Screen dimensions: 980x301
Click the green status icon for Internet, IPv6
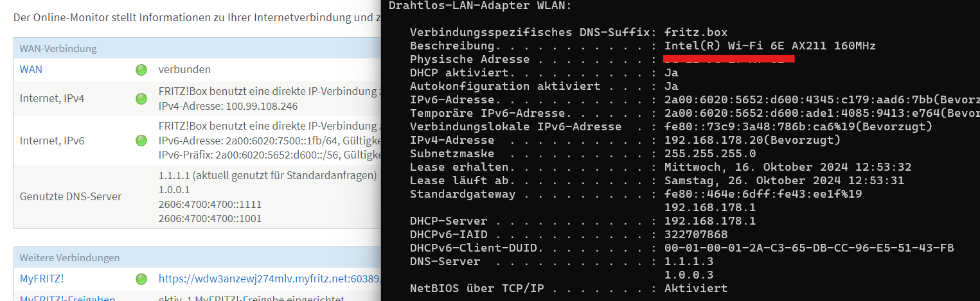click(141, 140)
